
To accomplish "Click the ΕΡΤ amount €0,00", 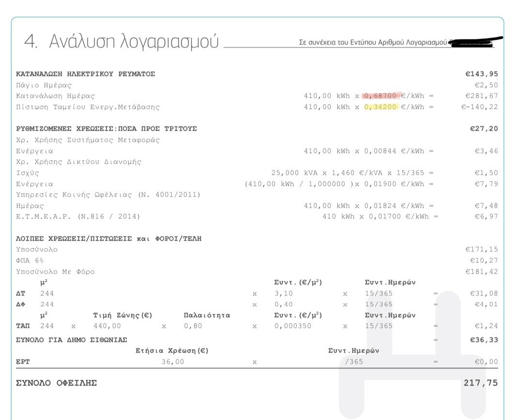I will pyautogui.click(x=486, y=362).
